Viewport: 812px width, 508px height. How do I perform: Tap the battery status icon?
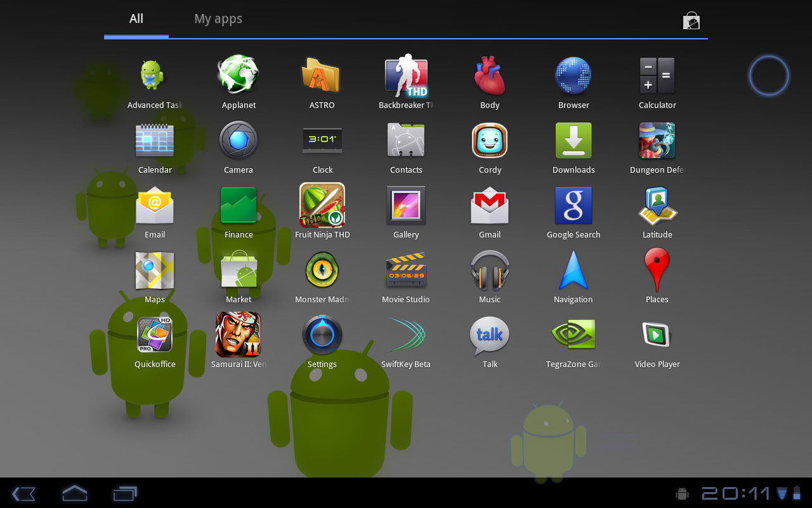[x=797, y=493]
